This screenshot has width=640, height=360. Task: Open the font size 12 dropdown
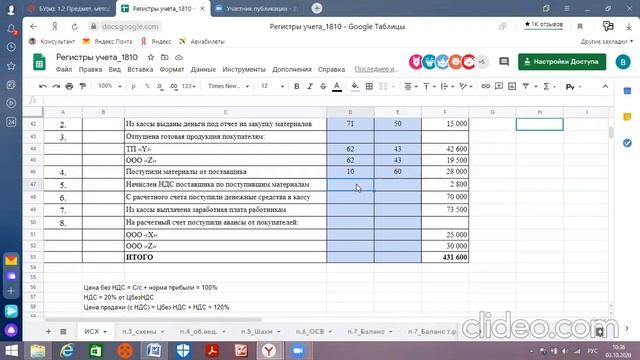coord(272,86)
